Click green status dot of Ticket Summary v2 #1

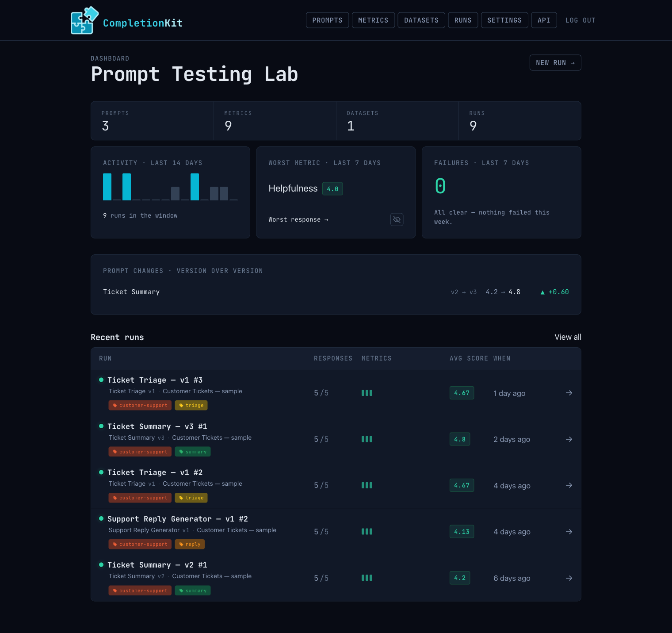101,564
